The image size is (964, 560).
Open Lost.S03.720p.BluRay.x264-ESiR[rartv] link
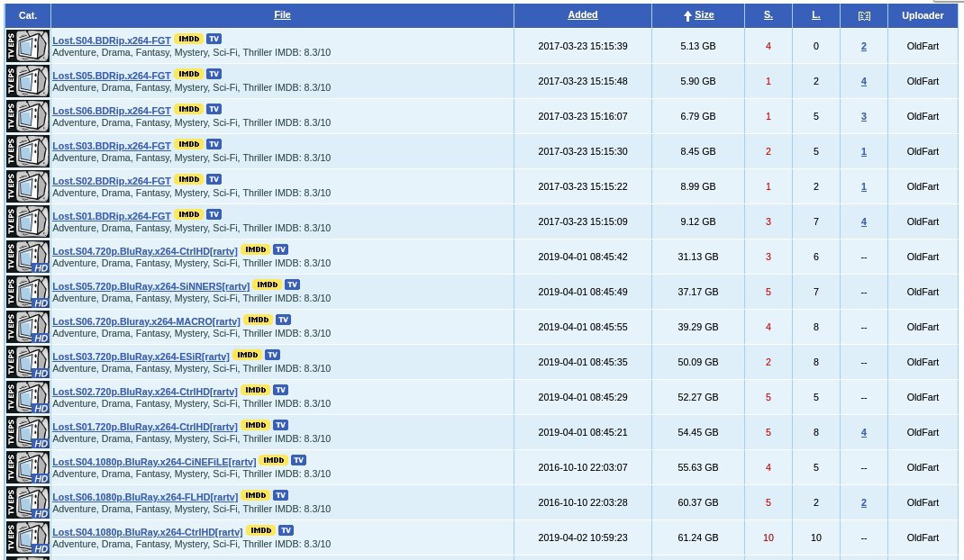click(x=141, y=356)
